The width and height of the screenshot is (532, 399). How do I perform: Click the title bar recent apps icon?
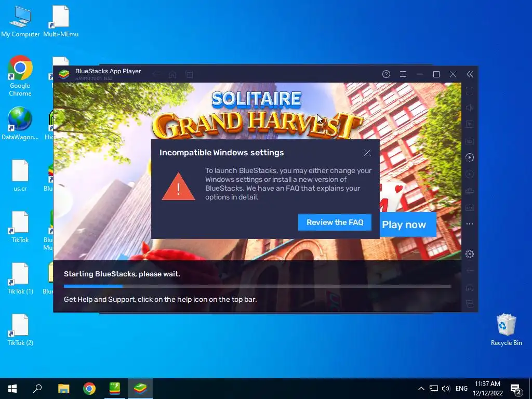(189, 74)
